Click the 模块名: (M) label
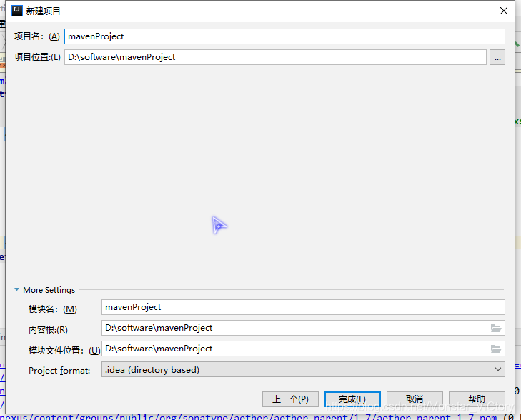Image resolution: width=521 pixels, height=420 pixels. [52, 309]
